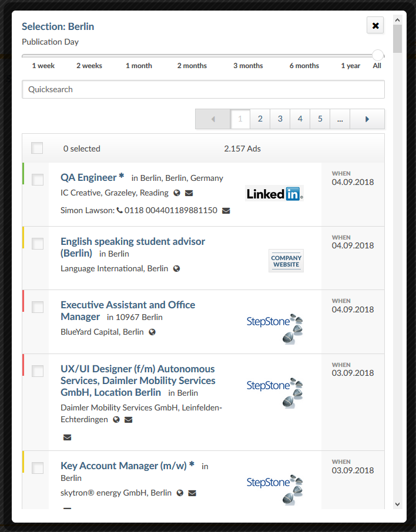Click 'Language International, Berlin' text
Viewport: 416px width, 532px height.
click(x=114, y=268)
